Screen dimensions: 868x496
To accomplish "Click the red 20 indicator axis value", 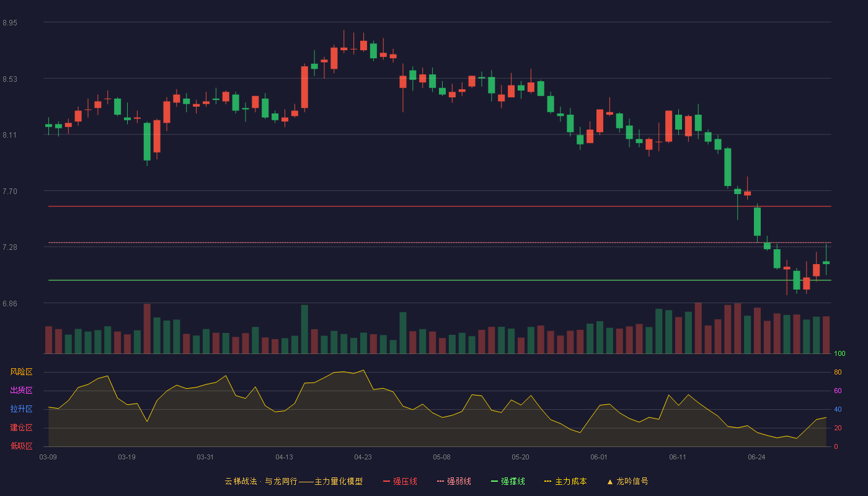I will pyautogui.click(x=838, y=428).
